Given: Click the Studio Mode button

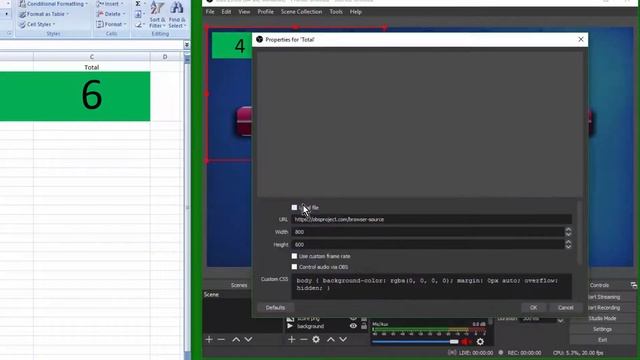Looking at the screenshot, I should tap(602, 318).
